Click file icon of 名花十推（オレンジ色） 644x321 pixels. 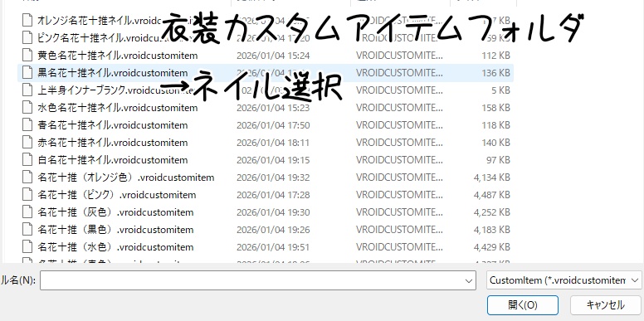tap(27, 178)
